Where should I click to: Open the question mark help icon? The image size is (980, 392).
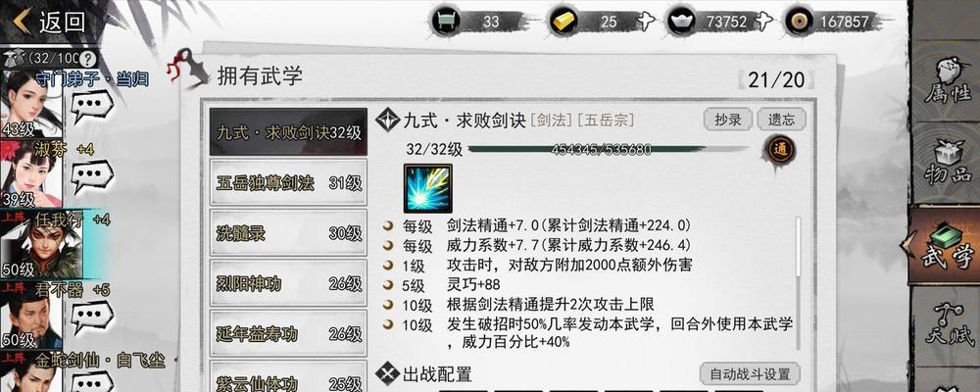click(89, 60)
